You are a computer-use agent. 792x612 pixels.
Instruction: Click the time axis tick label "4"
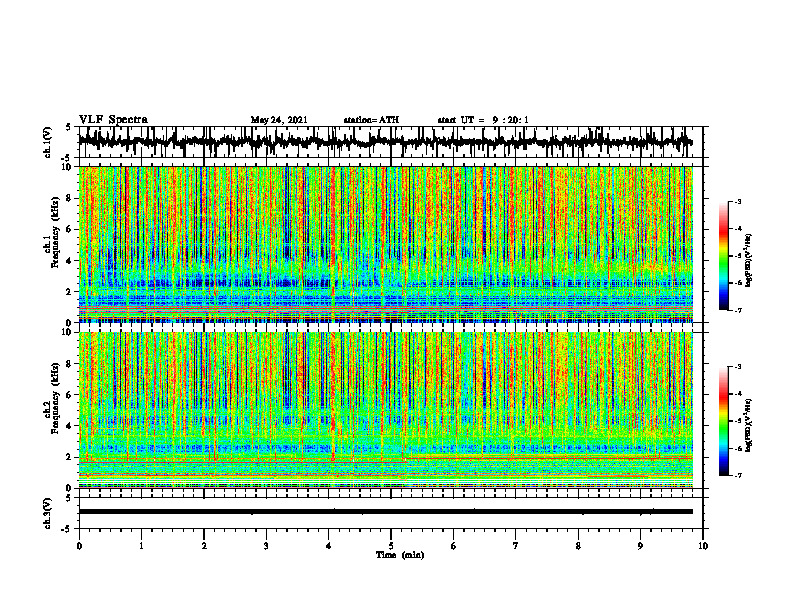tap(329, 546)
